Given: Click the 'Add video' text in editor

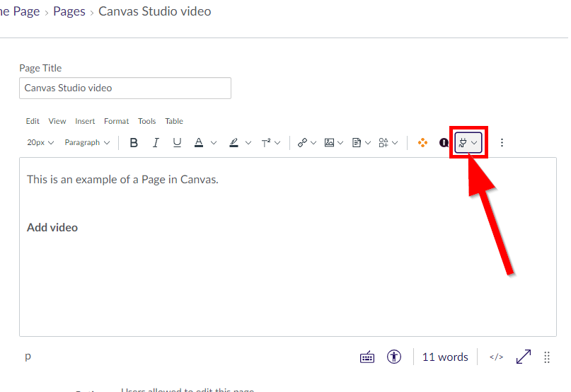Looking at the screenshot, I should [x=52, y=228].
